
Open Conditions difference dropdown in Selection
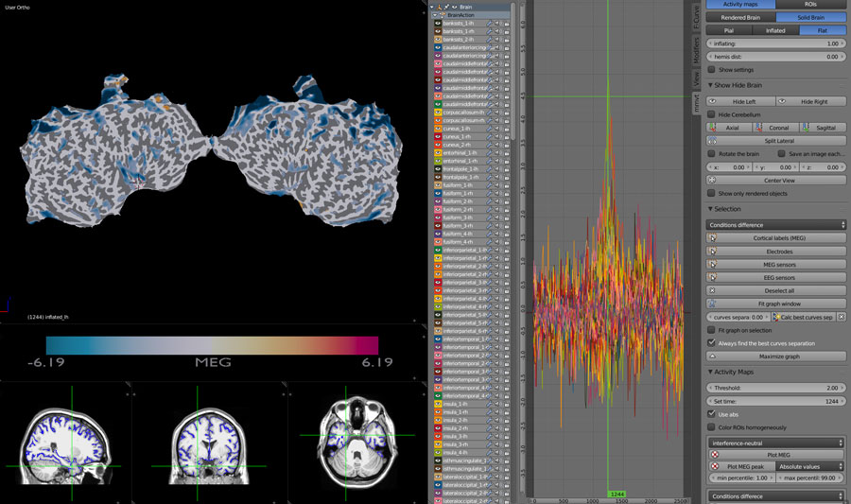(x=776, y=225)
